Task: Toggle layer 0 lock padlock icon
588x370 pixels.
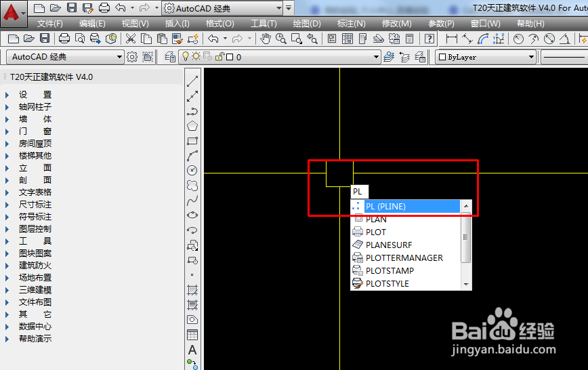Action: pos(219,57)
